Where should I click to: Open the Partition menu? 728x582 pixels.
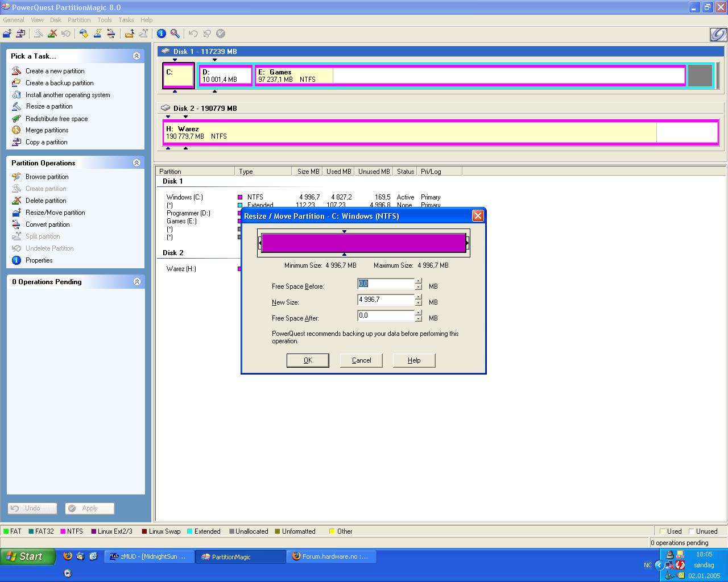pos(79,20)
